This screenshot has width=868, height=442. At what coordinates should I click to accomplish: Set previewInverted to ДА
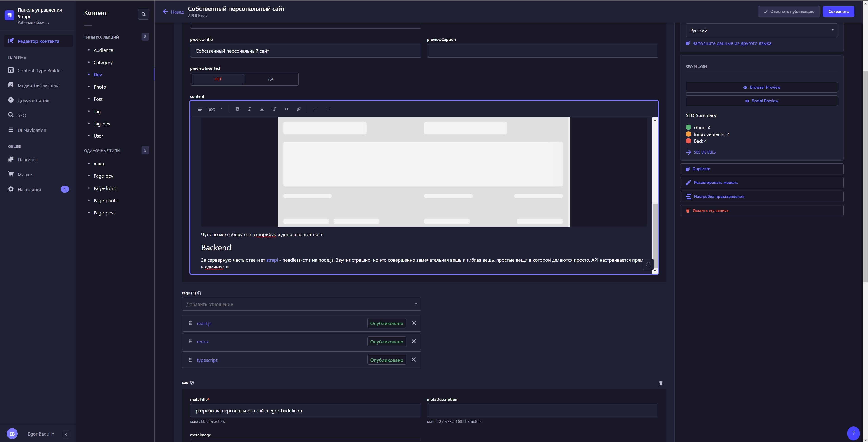pyautogui.click(x=271, y=79)
